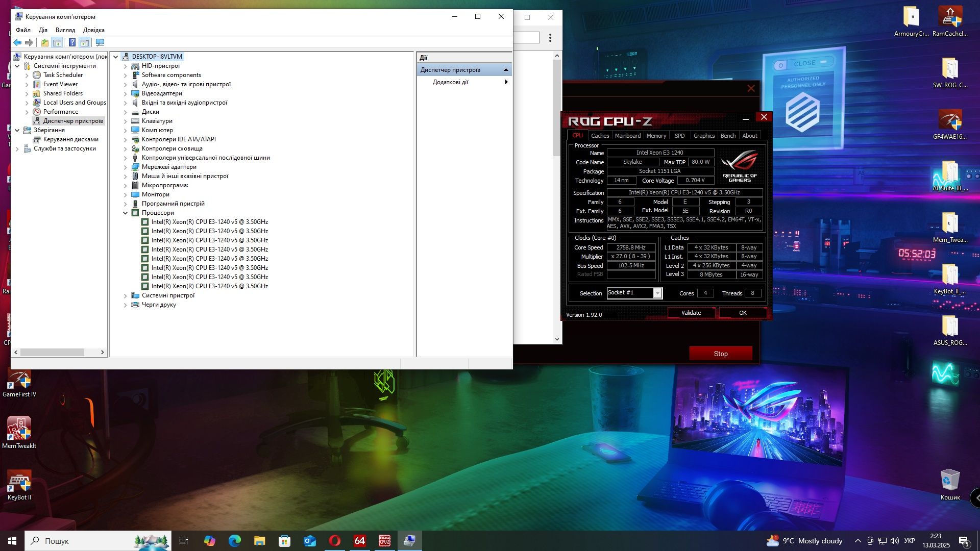Select Performance in the console tree

[61, 112]
